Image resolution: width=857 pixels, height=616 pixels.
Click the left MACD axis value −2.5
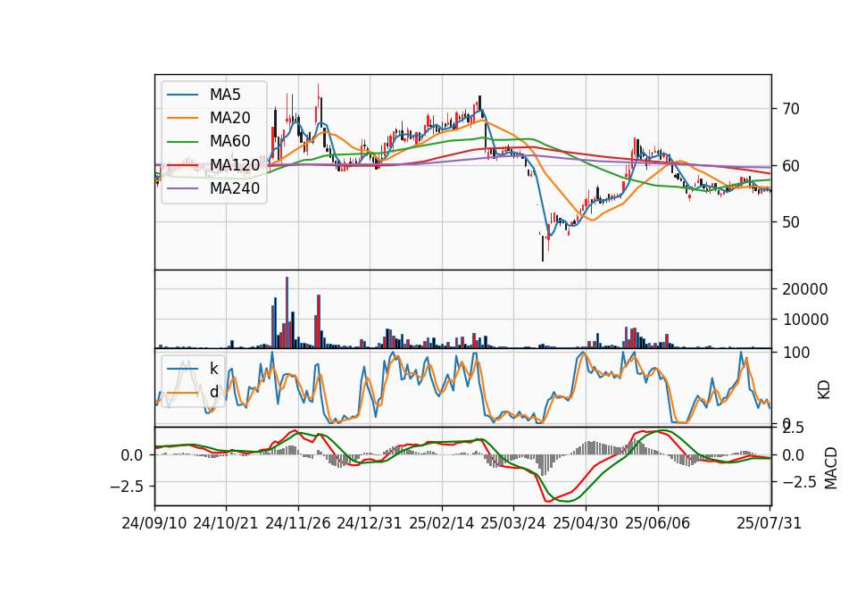click(x=126, y=486)
